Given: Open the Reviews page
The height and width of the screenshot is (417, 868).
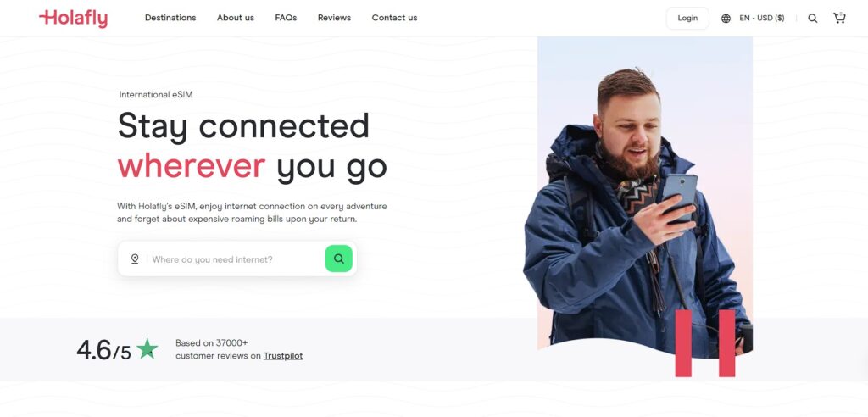Looking at the screenshot, I should coord(334,18).
